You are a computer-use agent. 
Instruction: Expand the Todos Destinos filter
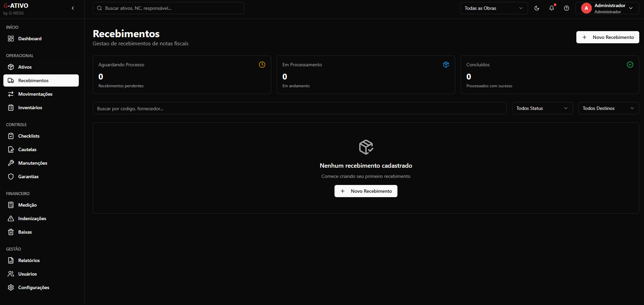coord(608,108)
